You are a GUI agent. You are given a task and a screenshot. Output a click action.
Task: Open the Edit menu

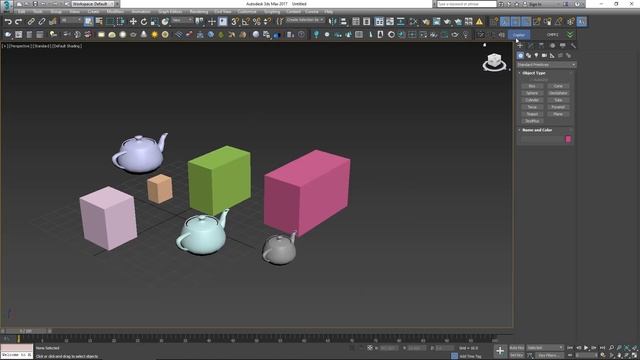click(21, 12)
